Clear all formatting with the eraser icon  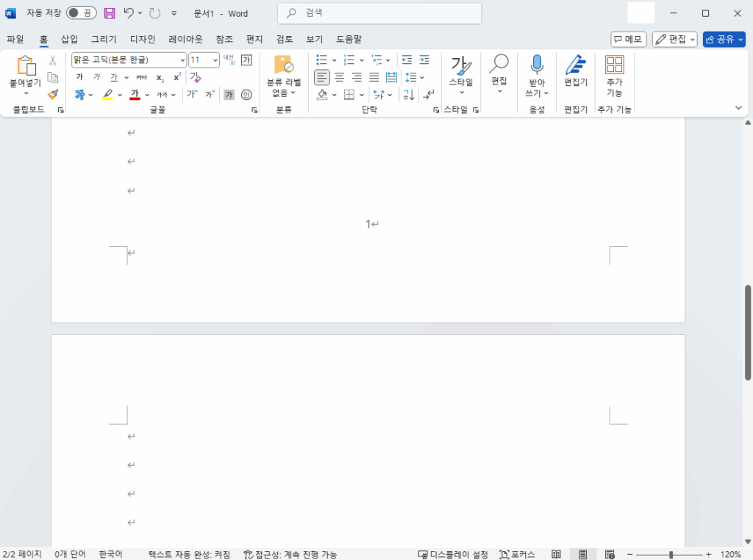coord(195,78)
